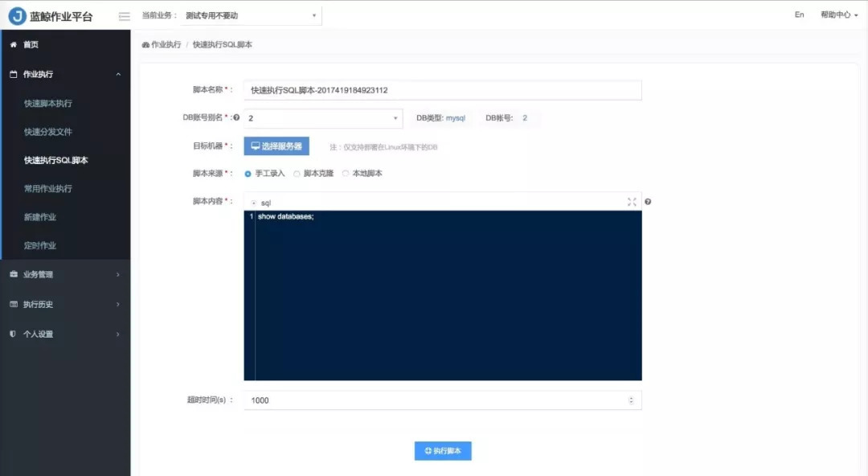Image resolution: width=868 pixels, height=476 pixels.
Task: Click the 选择服务器 button
Action: click(276, 146)
